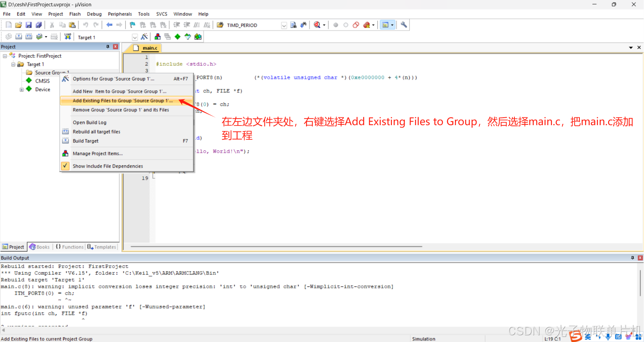This screenshot has width=644, height=342.
Task: Open the Kill Breakpoints dropdown arrow
Action: 373,25
